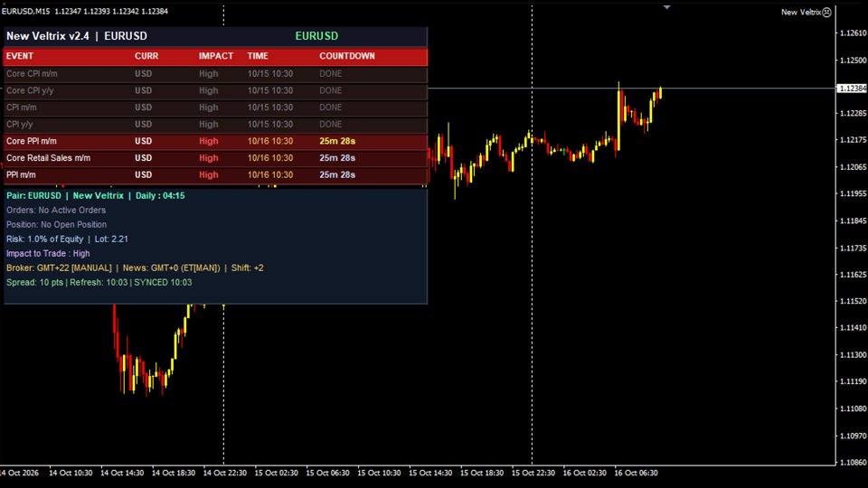The image size is (868, 488).
Task: Click the 16 Oct 06:30 time axis label
Action: pyautogui.click(x=636, y=473)
